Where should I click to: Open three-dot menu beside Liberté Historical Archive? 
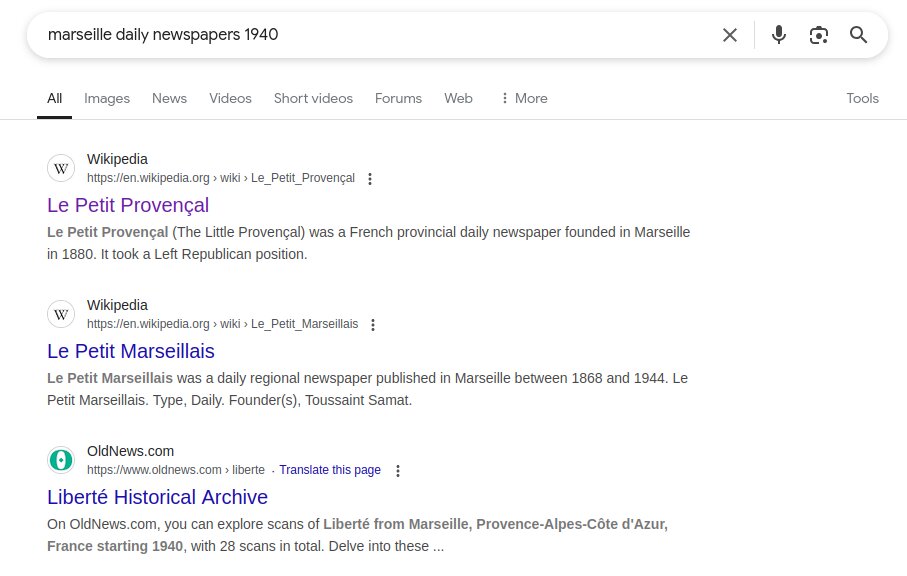(397, 470)
